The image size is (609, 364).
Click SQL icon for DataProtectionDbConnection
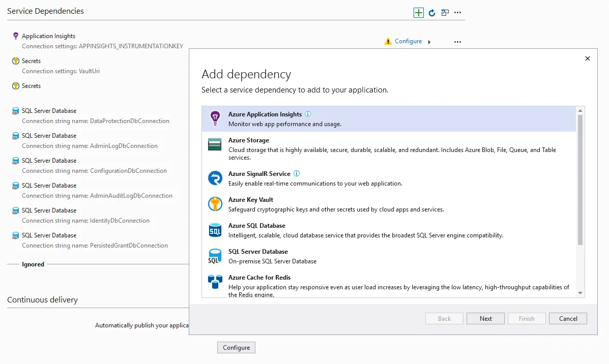(x=16, y=111)
